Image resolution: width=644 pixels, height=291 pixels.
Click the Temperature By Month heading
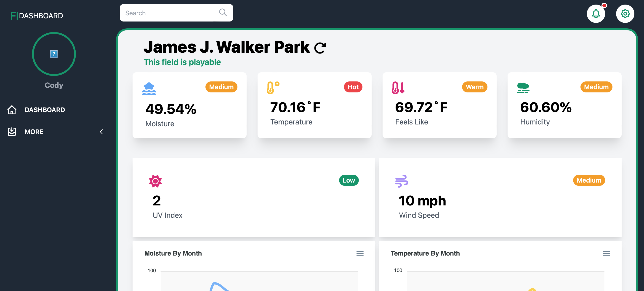pyautogui.click(x=425, y=253)
